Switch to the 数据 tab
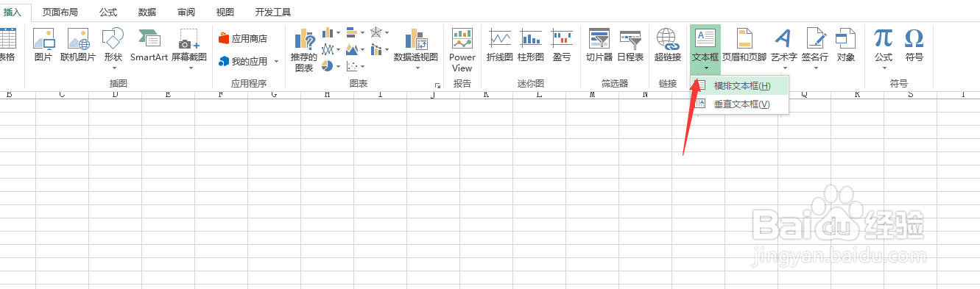Image resolution: width=980 pixels, height=289 pixels. (147, 13)
